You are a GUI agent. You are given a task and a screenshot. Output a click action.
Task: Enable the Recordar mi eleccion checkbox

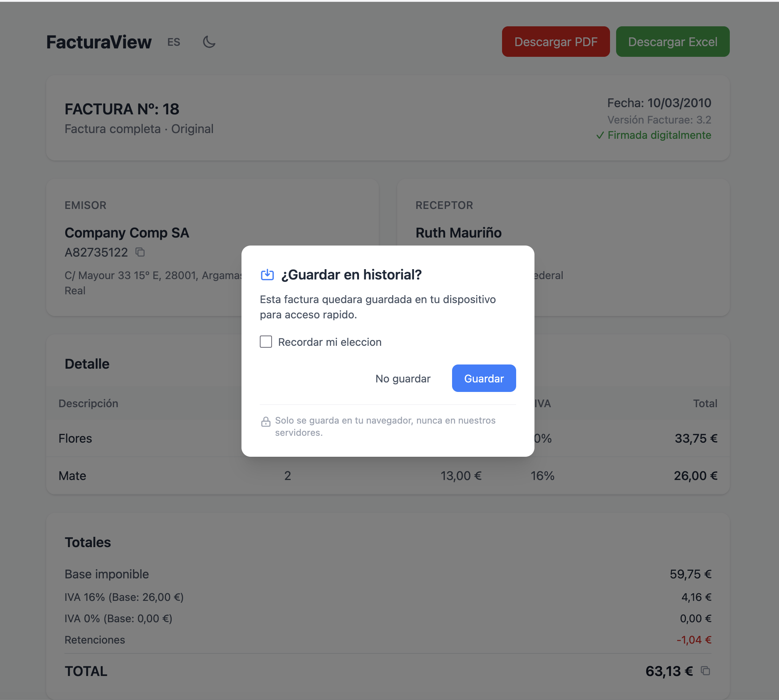point(266,342)
